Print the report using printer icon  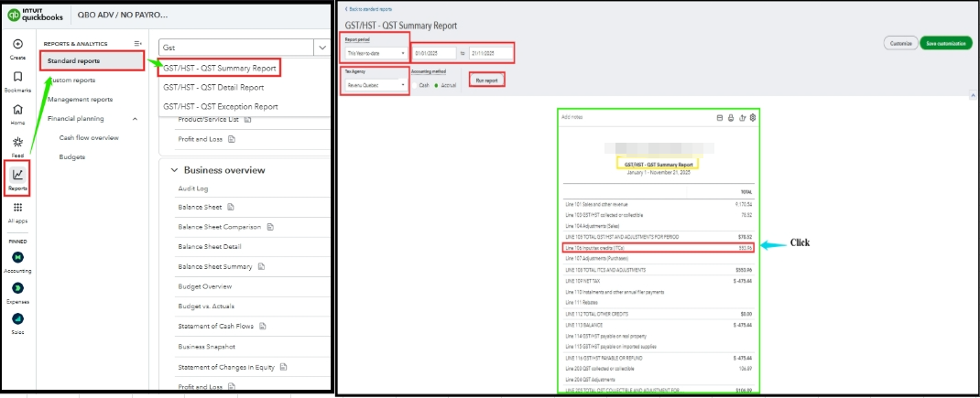coord(731,117)
